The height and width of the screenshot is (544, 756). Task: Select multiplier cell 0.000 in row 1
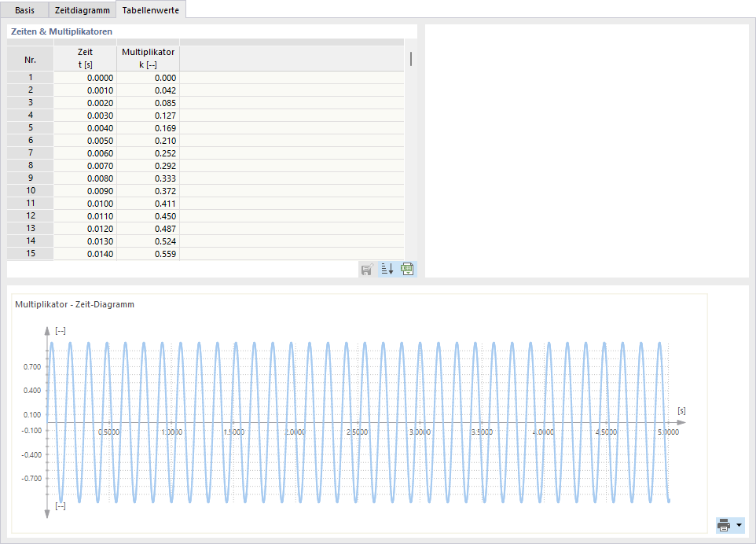pos(148,78)
